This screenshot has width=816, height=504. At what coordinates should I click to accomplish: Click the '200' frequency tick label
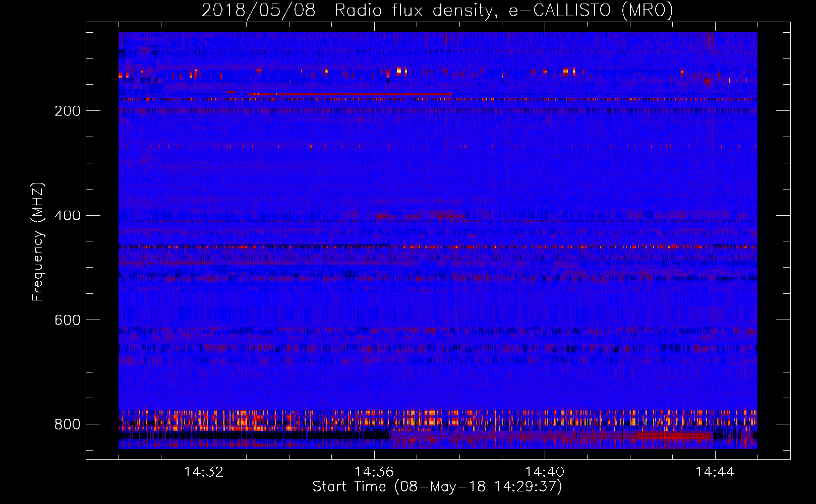click(68, 111)
